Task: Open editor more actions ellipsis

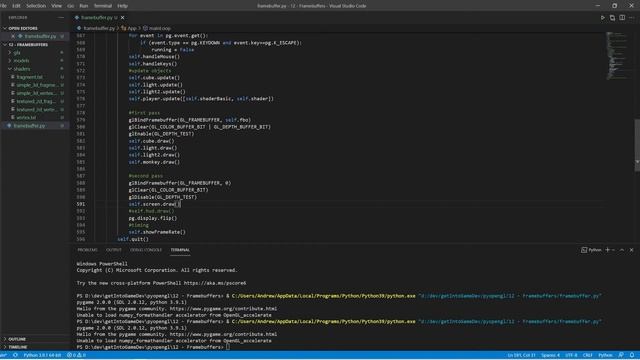Action: tap(631, 18)
